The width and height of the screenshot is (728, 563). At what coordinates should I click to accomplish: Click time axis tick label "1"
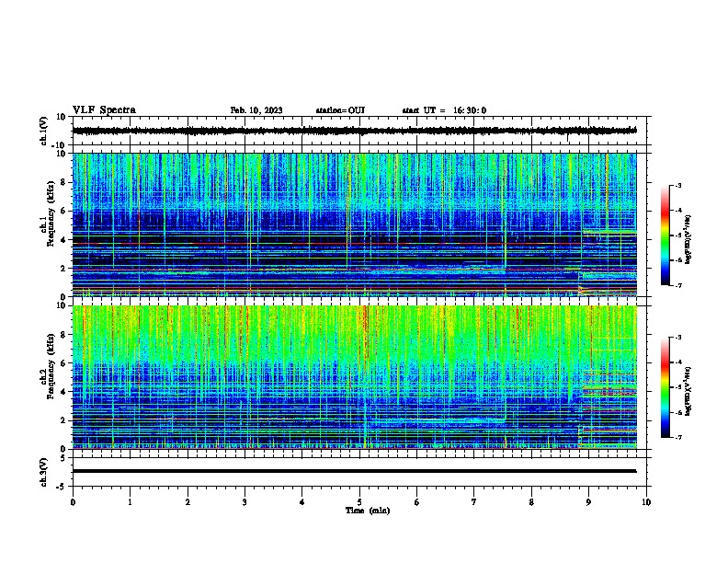coord(130,502)
